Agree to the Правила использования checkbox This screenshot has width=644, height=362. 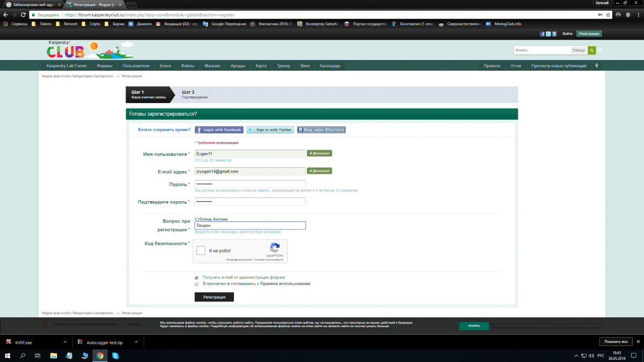(x=196, y=284)
